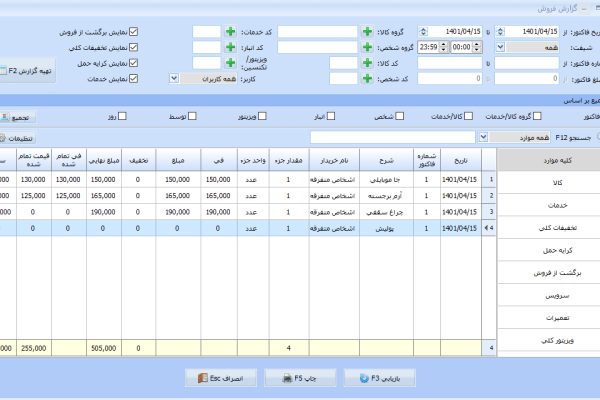Click the تجمیع button
This screenshot has width=600, height=400.
[x=18, y=117]
